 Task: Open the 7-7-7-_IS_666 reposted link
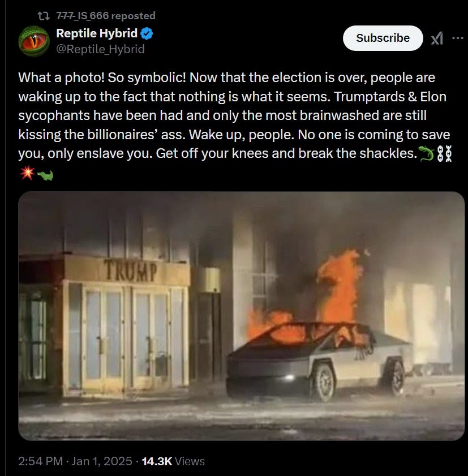pyautogui.click(x=106, y=15)
